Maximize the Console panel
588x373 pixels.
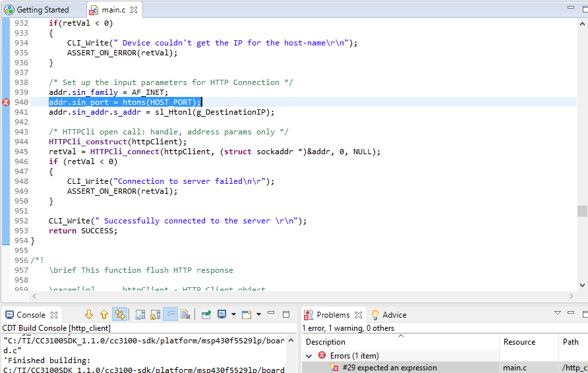coord(286,314)
